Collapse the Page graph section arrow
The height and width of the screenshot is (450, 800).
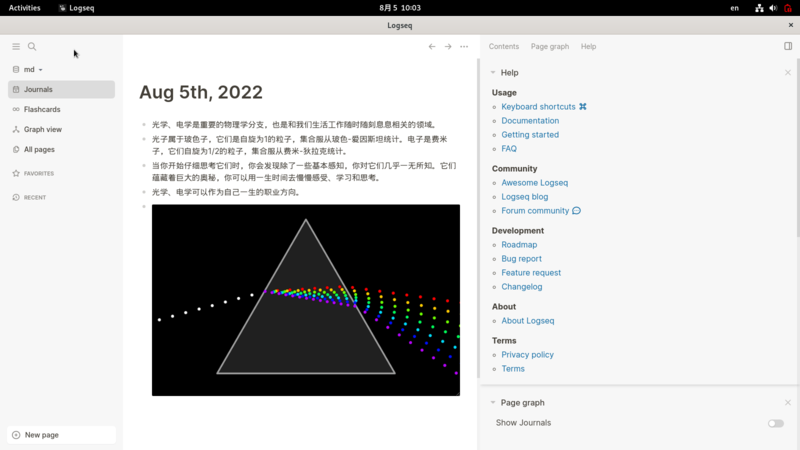pos(493,403)
